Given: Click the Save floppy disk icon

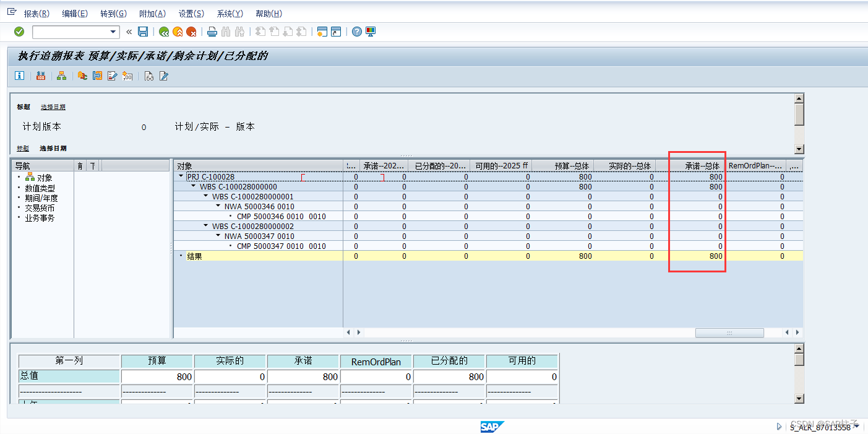Looking at the screenshot, I should pyautogui.click(x=143, y=32).
